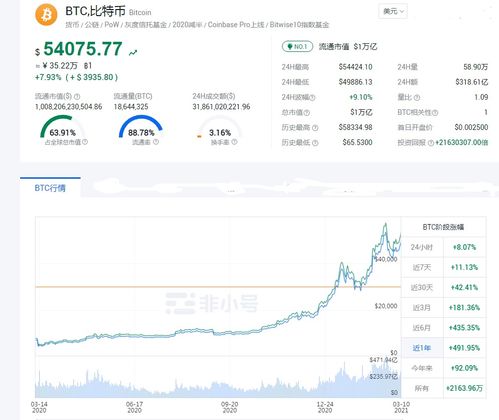
Task: Select the 24小时 period row
Action: [x=444, y=247]
